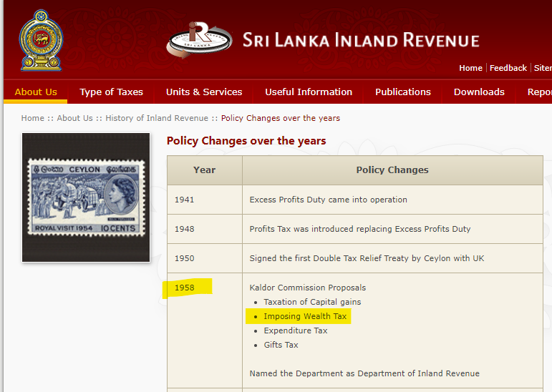Click the Policy Changes column header

392,170
